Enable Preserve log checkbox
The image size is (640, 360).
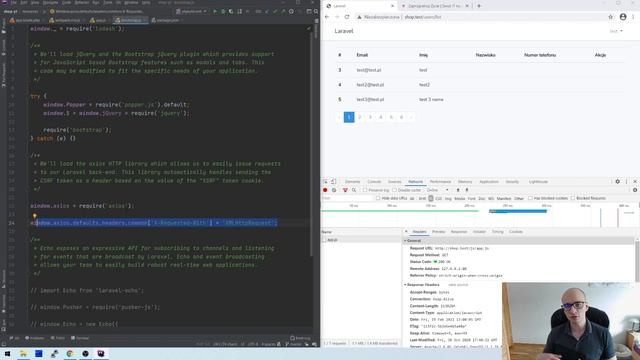[365, 190]
